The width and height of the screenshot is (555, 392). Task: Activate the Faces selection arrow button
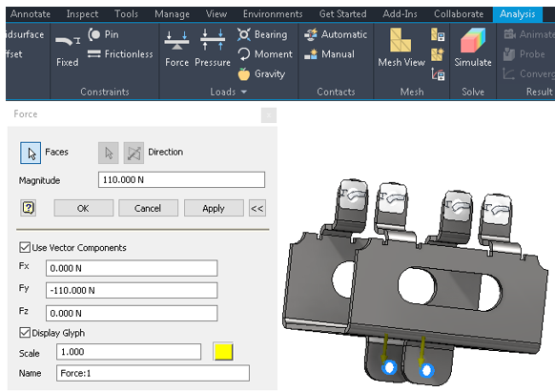click(x=31, y=153)
